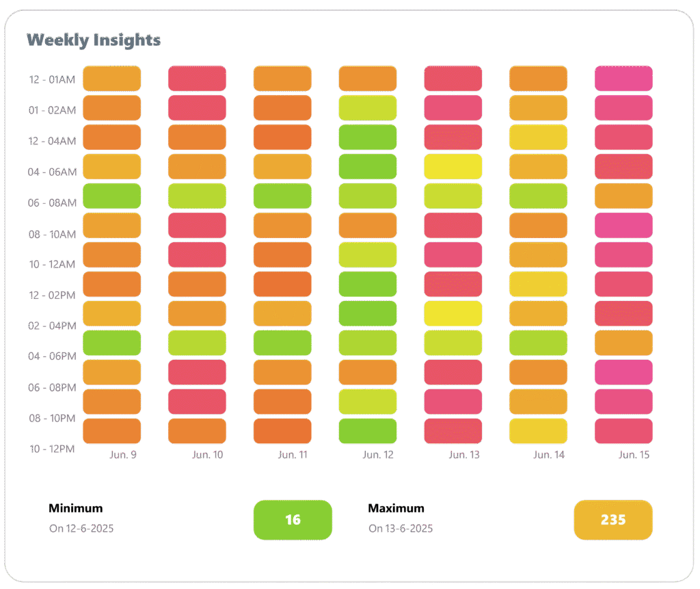The image size is (700, 589).
Task: Click the bottom cell in Jun. 15 column
Action: tap(623, 431)
